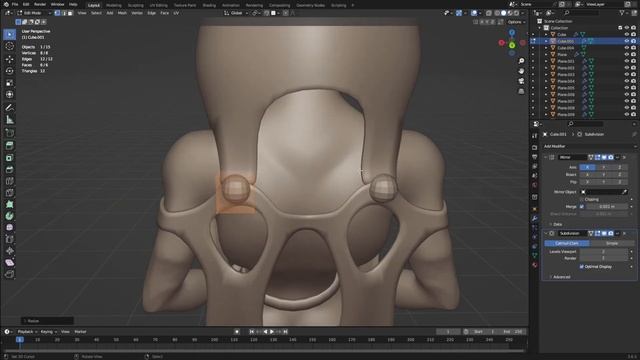Select the Smooth tool
Image resolution: width=640 pixels, height=360 pixels.
coord(9,227)
